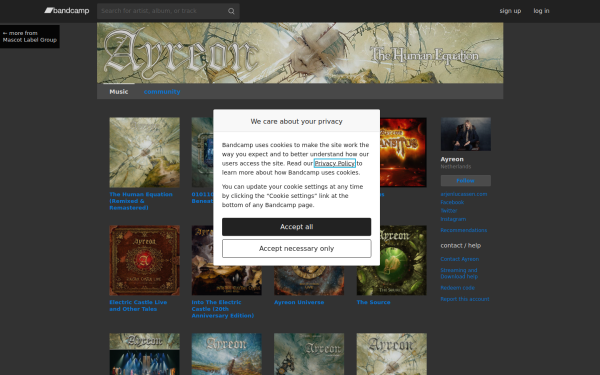Screen dimensions: 600x375
Task: Click Into The Electric Castle (20th Anniversary Edition) title
Action: [223, 309]
